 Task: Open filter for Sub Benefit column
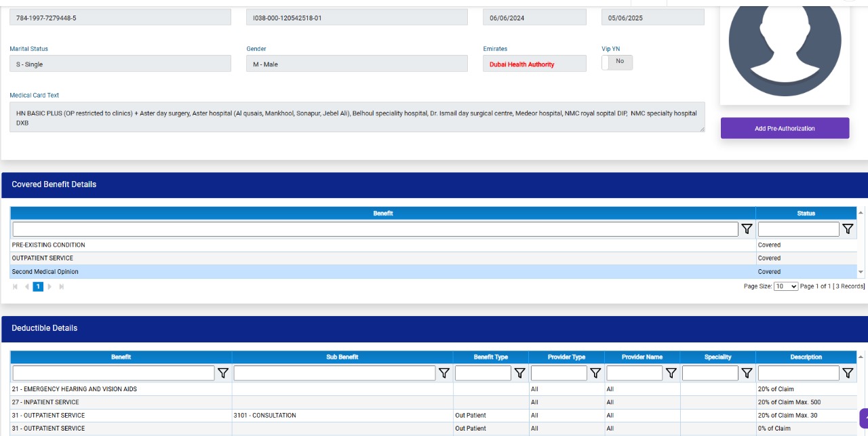coord(444,373)
